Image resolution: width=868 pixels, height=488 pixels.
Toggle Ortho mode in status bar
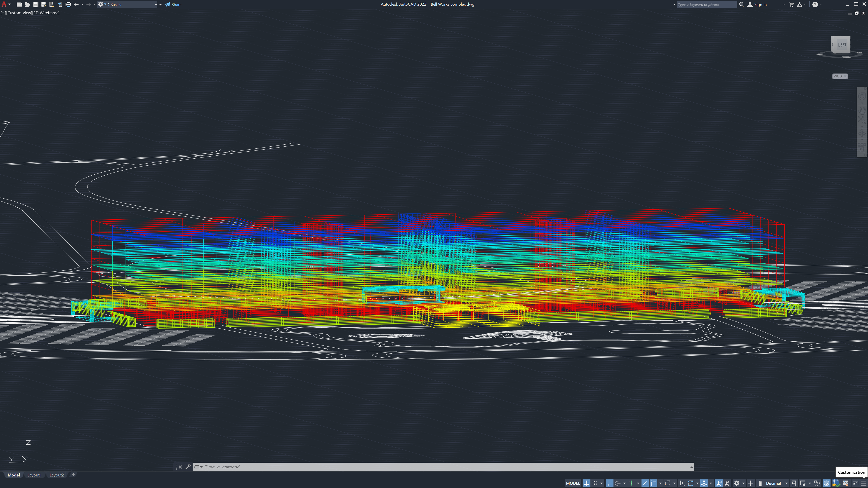click(x=609, y=483)
